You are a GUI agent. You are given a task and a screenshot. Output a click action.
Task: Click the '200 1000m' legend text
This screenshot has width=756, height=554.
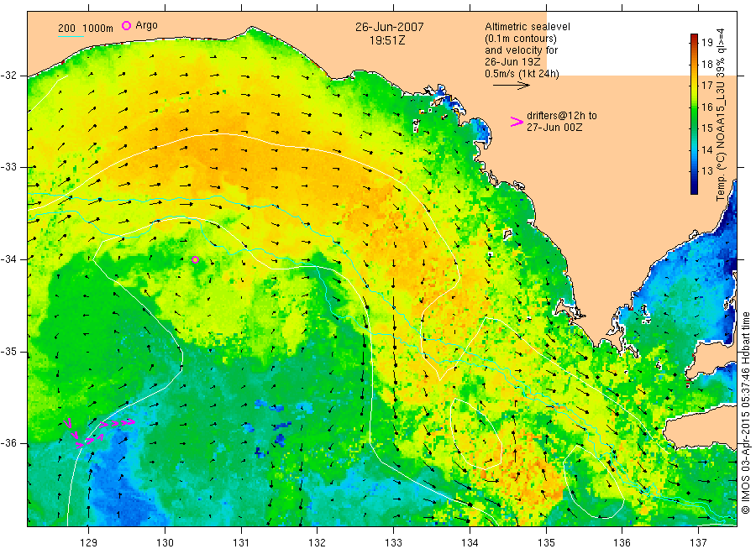coord(86,29)
